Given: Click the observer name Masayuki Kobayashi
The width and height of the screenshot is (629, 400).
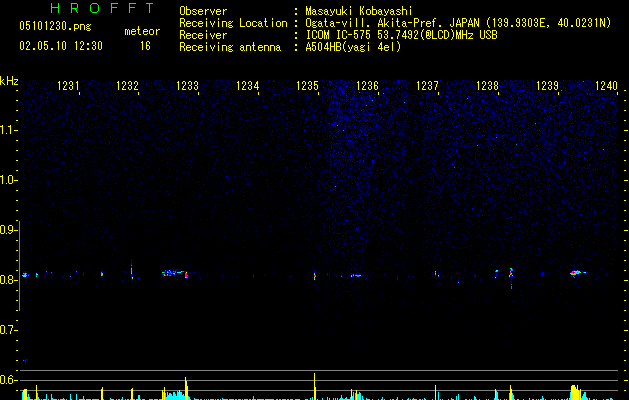Looking at the screenshot, I should click(359, 11).
